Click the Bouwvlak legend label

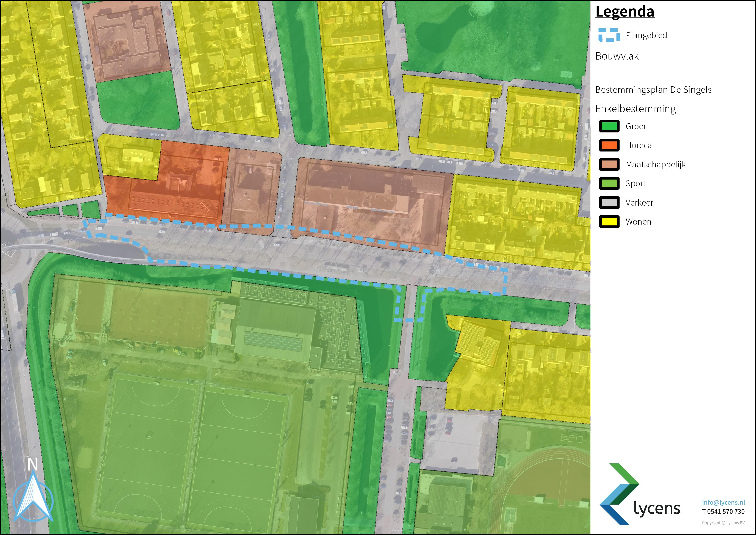click(617, 56)
